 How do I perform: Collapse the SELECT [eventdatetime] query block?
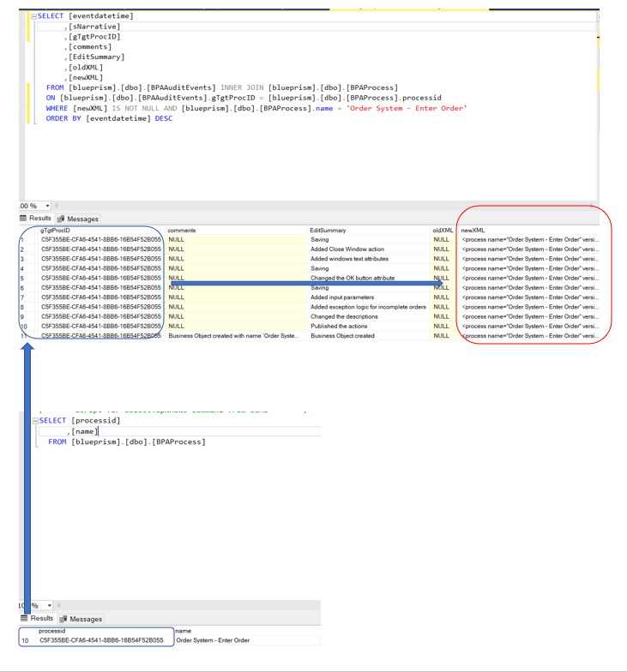(x=34, y=16)
